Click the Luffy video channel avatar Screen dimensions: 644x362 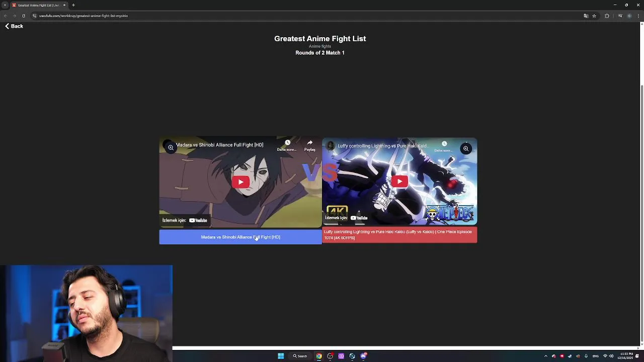pos(330,146)
